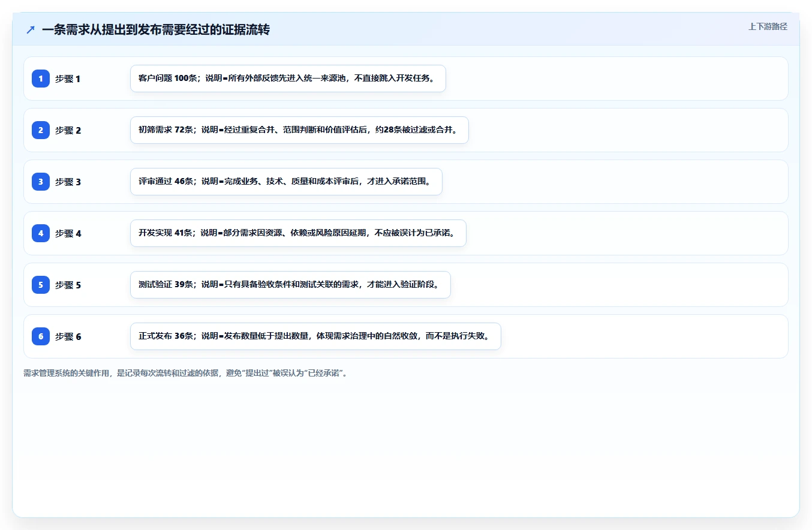Open the 正式发布 36条 description box
812x530 pixels.
click(315, 336)
